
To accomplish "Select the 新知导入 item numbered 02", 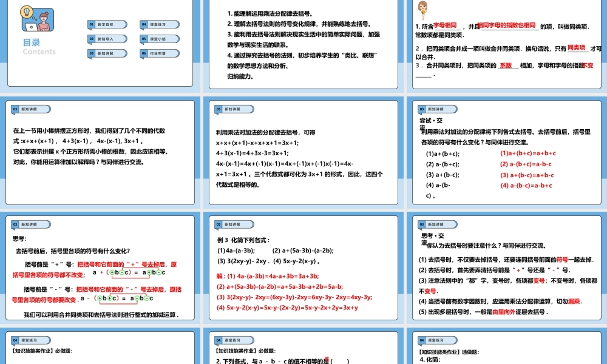I will pos(105,39).
